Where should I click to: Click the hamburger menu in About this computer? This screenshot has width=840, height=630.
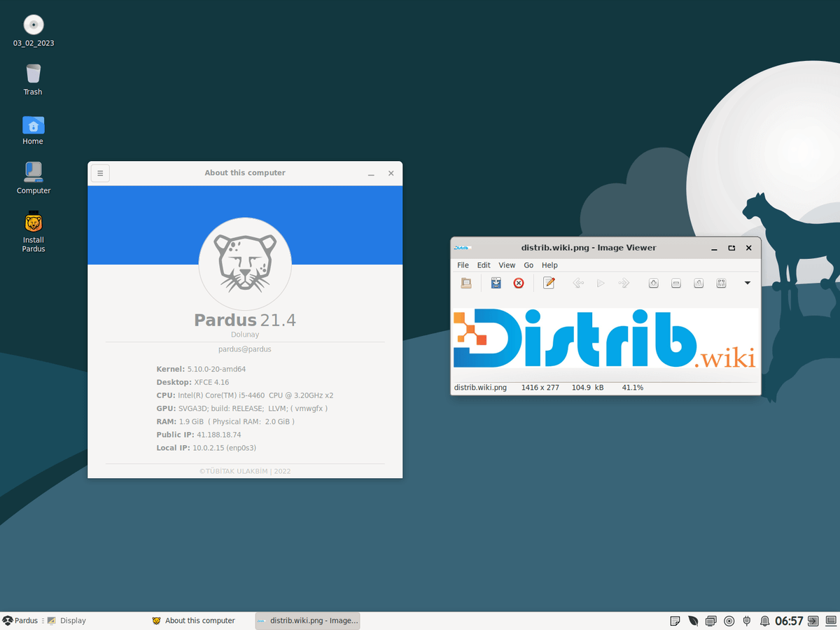click(x=100, y=173)
